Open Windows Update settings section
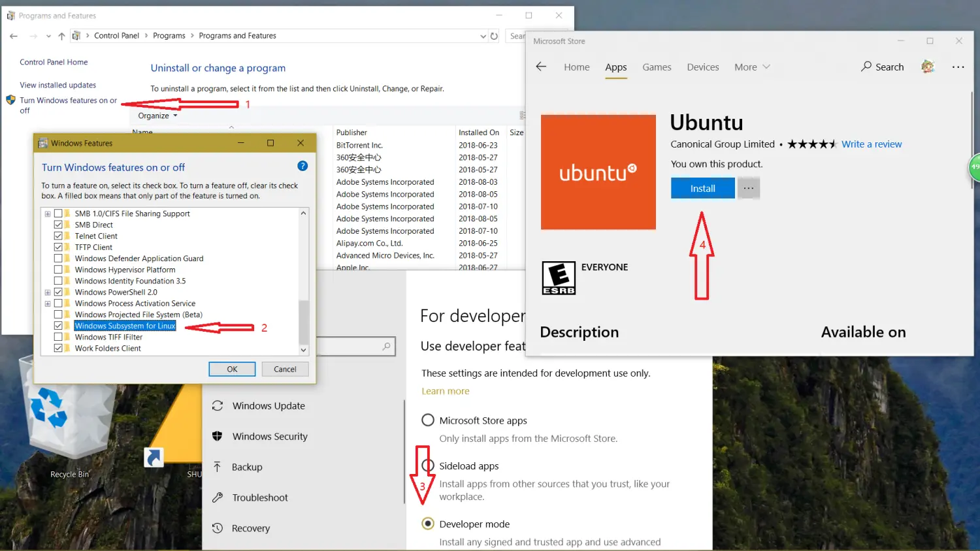Image resolution: width=980 pixels, height=551 pixels. pyautogui.click(x=269, y=406)
